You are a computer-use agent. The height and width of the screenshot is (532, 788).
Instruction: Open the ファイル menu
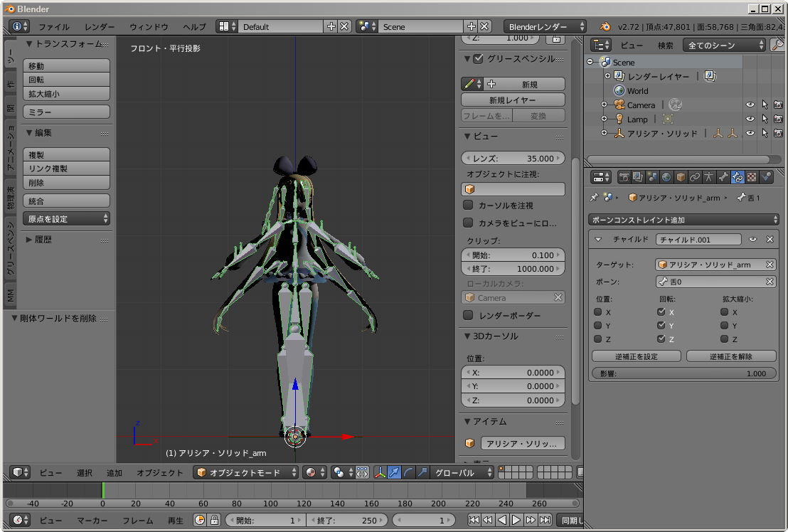(x=54, y=26)
